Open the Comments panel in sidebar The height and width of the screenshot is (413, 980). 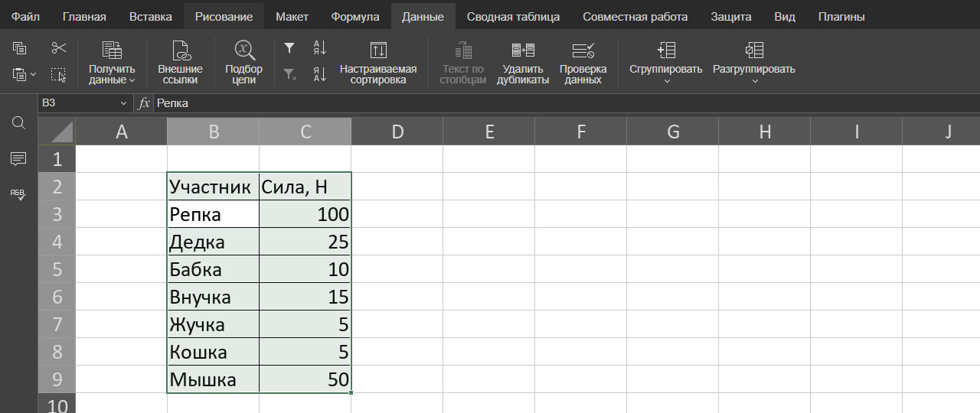(x=19, y=159)
